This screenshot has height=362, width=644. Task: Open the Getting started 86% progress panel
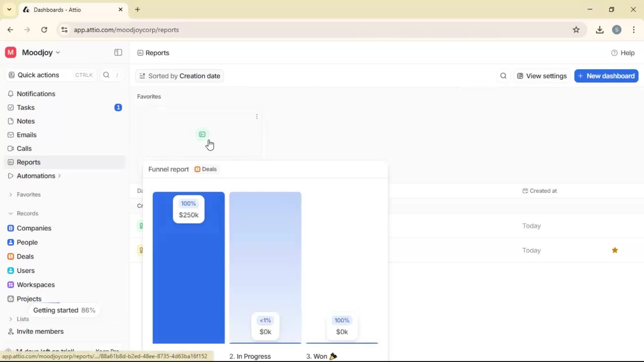coord(64,310)
